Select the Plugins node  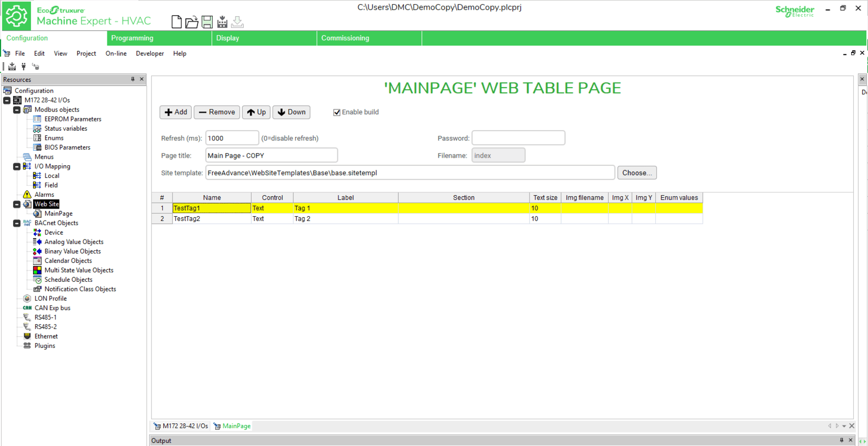(45, 346)
